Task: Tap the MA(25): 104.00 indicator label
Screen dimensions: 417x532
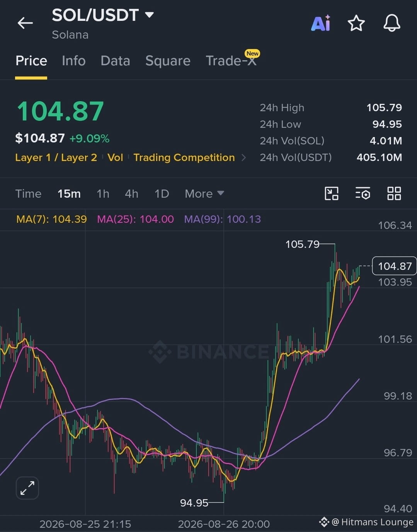Action: 135,219
